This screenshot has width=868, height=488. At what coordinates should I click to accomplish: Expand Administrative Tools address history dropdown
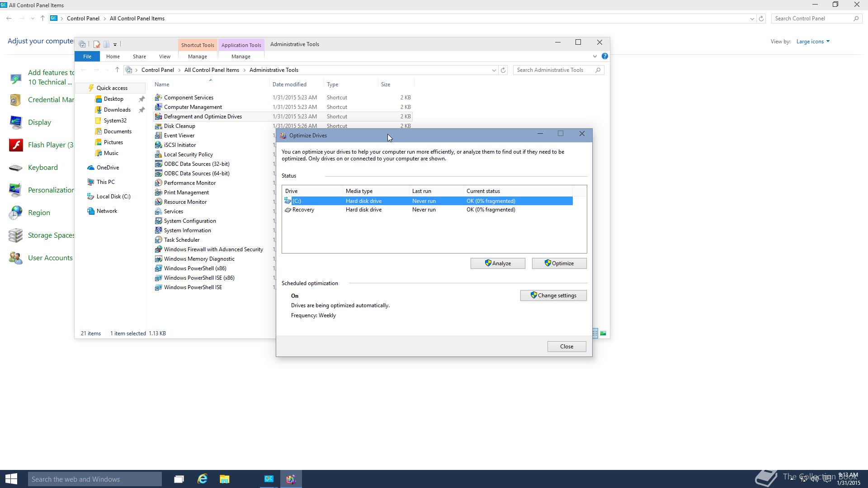point(494,70)
